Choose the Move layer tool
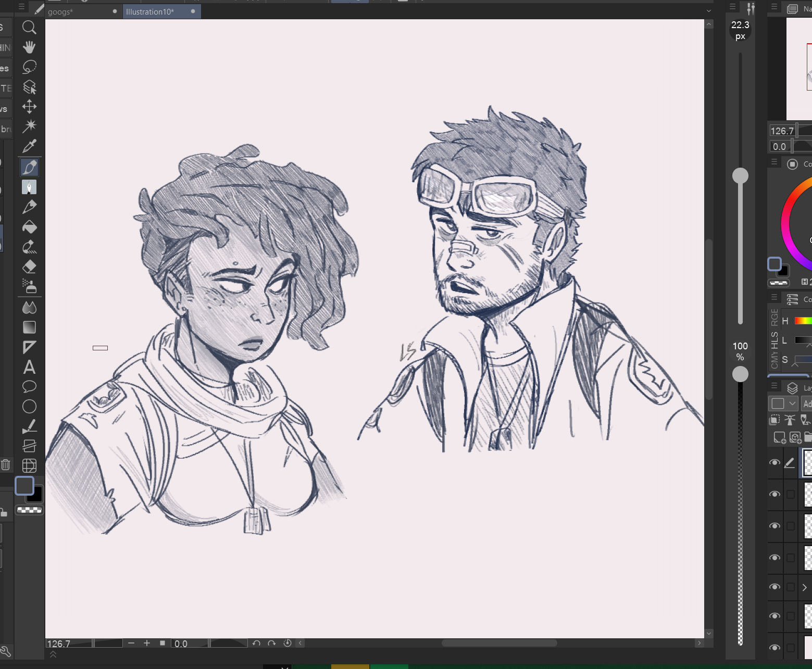 29,107
